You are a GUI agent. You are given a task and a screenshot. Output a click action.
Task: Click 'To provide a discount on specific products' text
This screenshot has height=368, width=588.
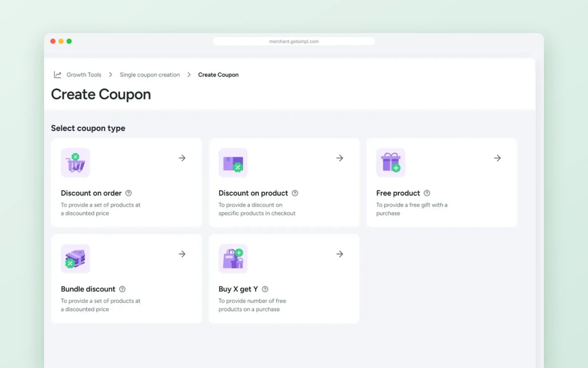(x=257, y=209)
